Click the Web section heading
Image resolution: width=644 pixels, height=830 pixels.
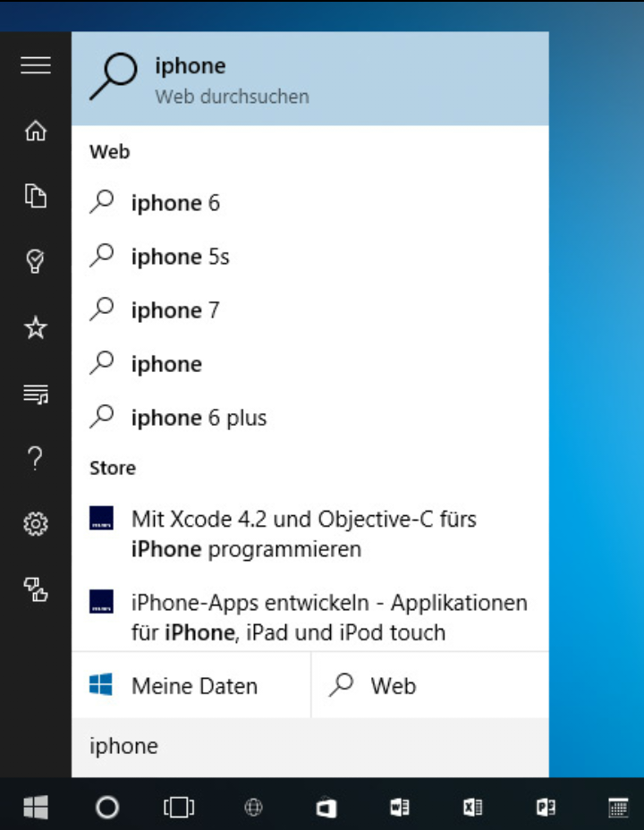(x=109, y=152)
